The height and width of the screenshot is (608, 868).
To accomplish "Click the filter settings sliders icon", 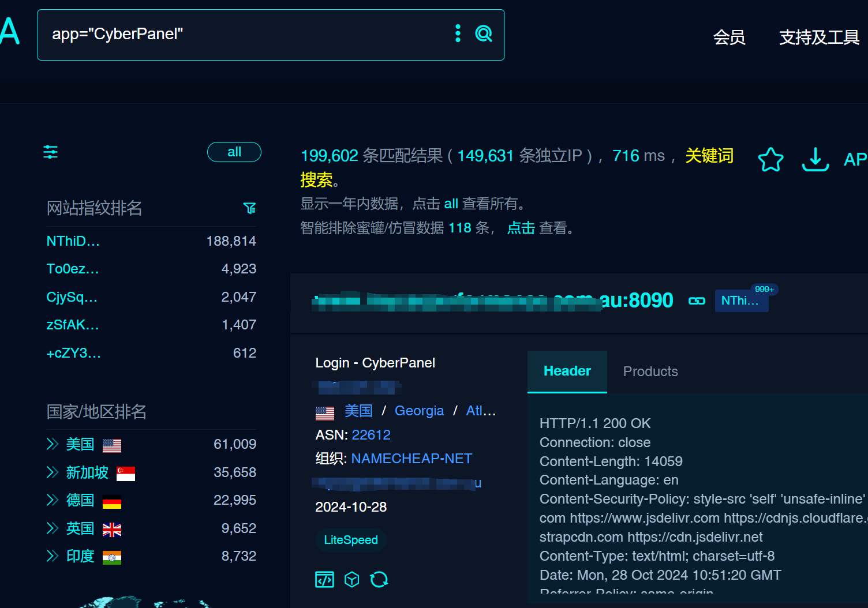I will (51, 152).
